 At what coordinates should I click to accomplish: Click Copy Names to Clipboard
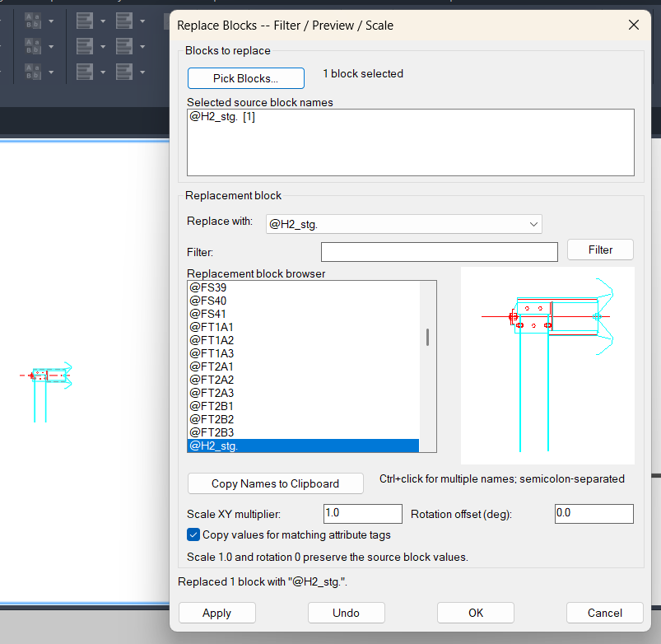pyautogui.click(x=275, y=483)
